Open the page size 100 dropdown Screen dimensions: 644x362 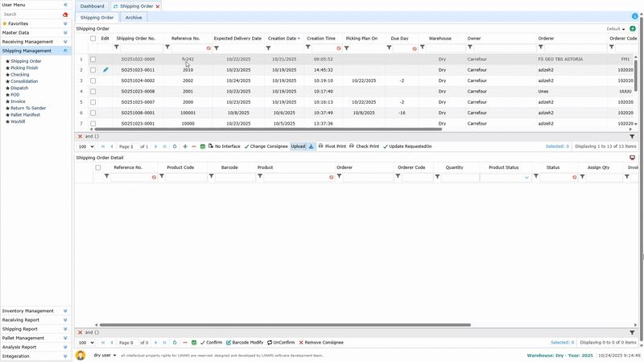coord(86,146)
